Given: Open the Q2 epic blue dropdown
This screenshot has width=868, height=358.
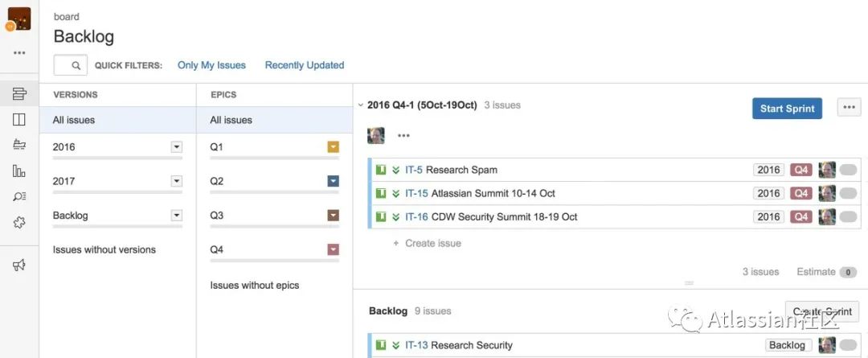Looking at the screenshot, I should [334, 181].
